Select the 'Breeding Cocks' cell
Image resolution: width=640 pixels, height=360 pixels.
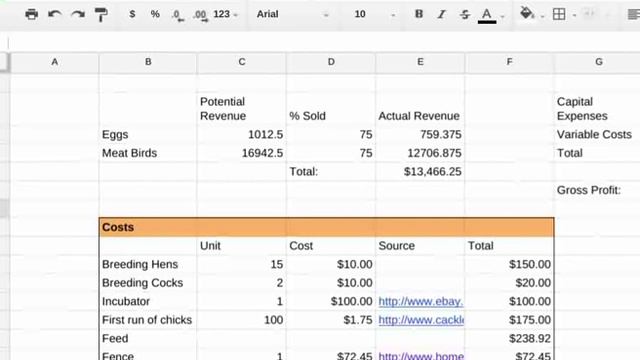click(148, 283)
